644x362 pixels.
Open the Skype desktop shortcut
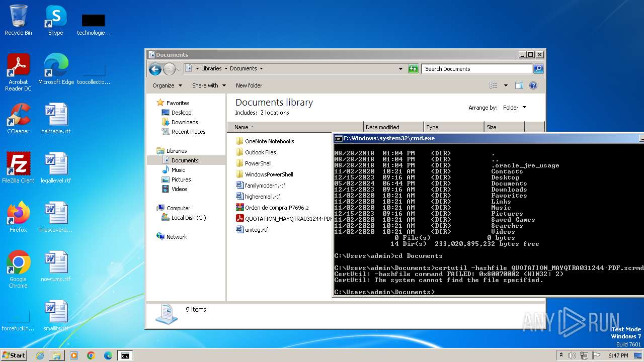point(55,20)
